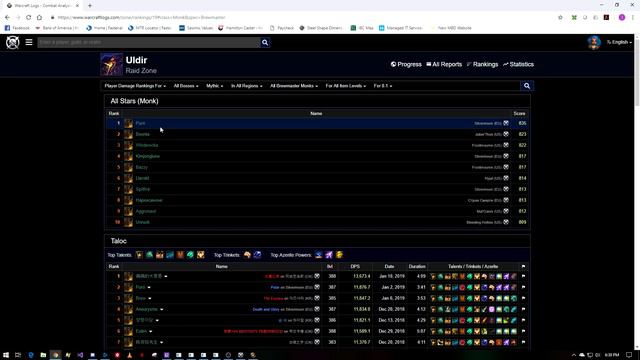Open the For 8.1 patch dropdown
Viewport: 640px width, 360px height.
tap(383, 86)
